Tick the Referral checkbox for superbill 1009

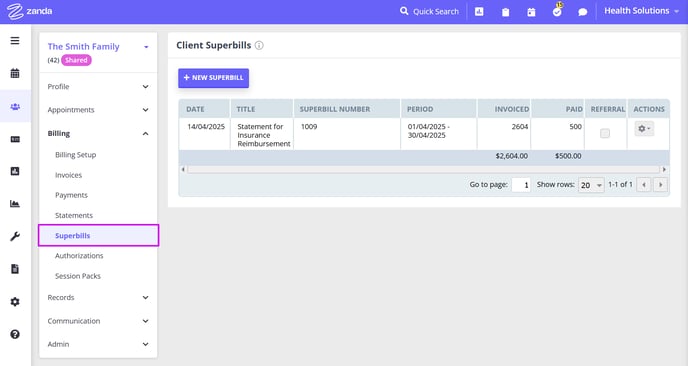click(605, 133)
